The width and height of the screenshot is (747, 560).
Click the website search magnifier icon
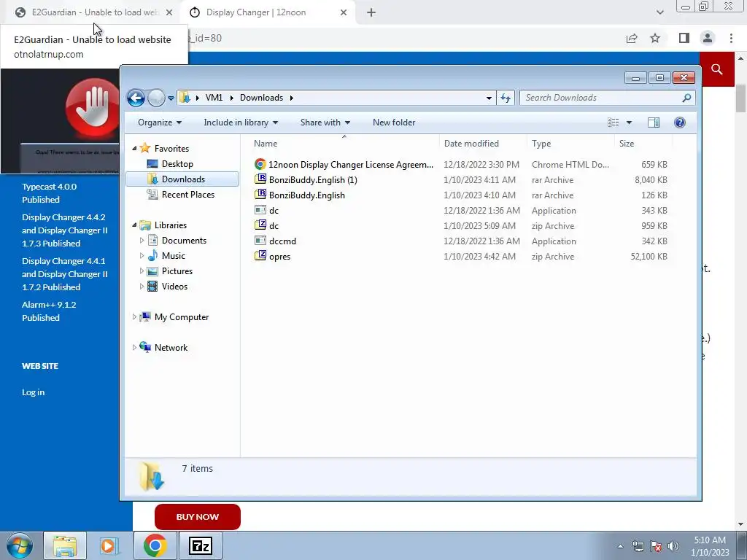pos(717,69)
